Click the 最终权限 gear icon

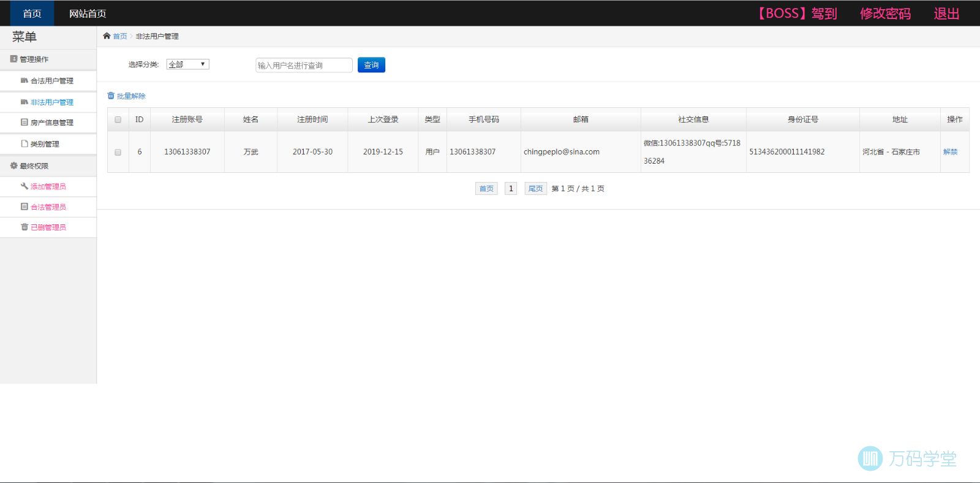tap(13, 165)
